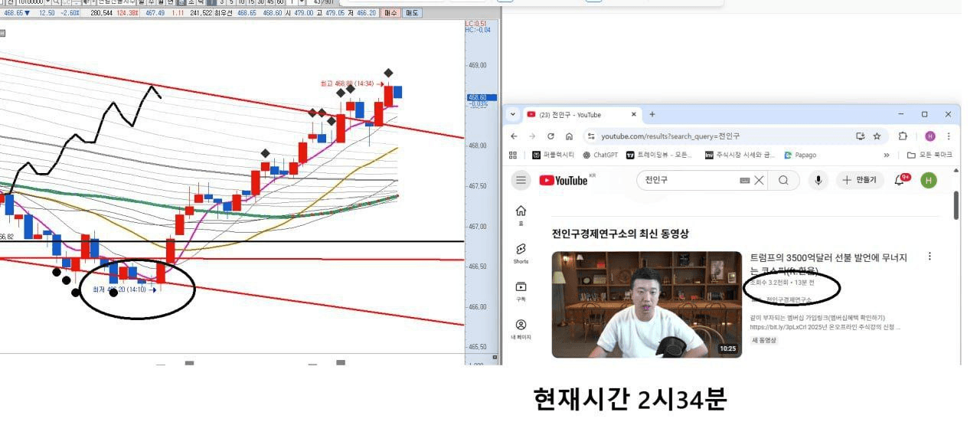Reload the YouTube page
This screenshot has width=980, height=422.
coord(550,136)
